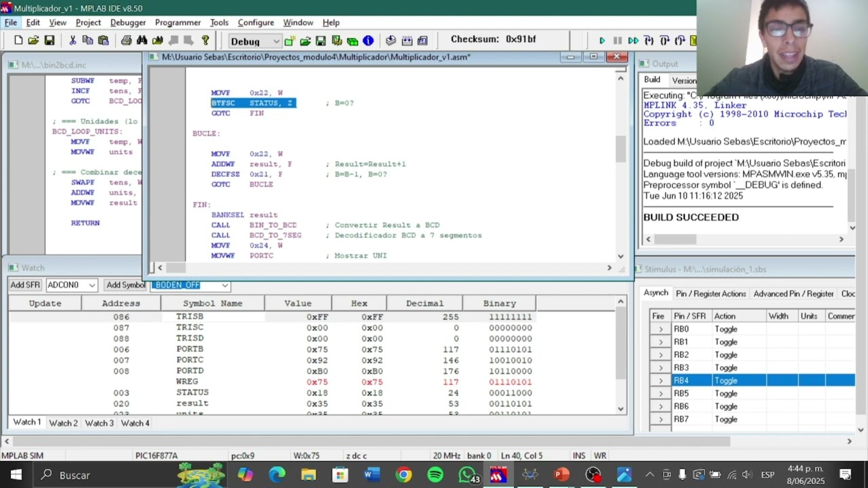Click the green Make project icon
The image size is (868, 488).
click(352, 41)
